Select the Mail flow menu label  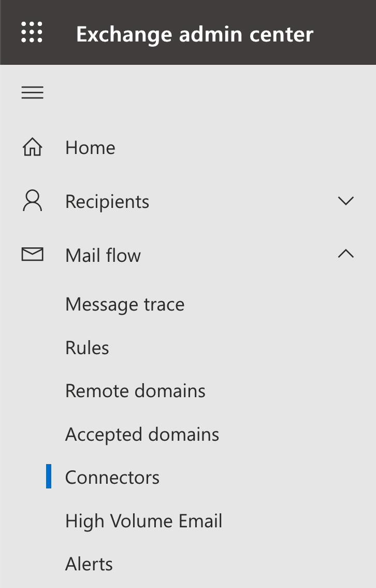103,256
